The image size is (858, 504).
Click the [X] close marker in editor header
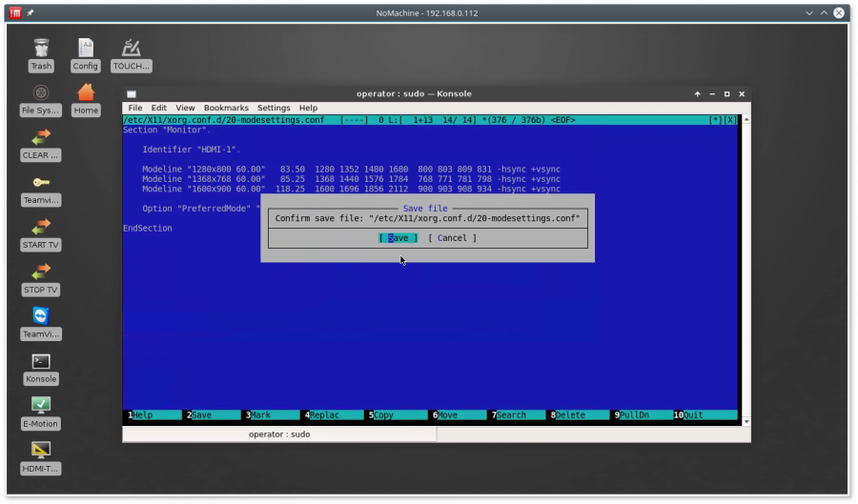[729, 120]
